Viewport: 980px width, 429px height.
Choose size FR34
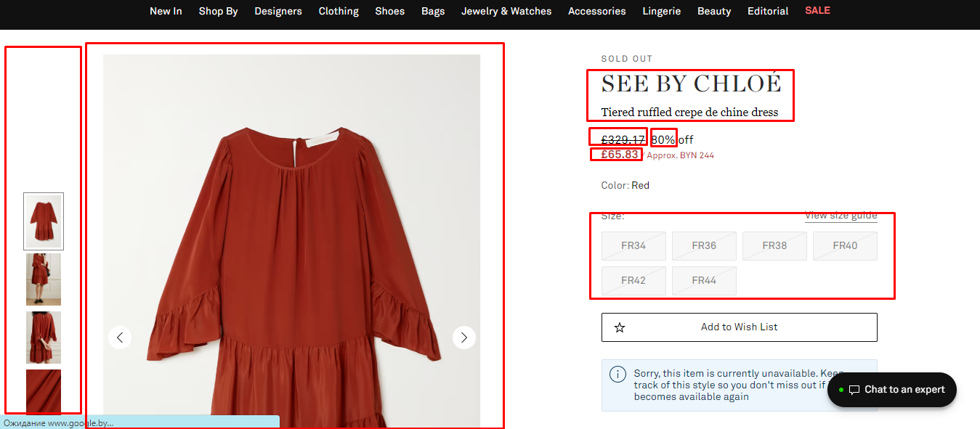click(x=633, y=246)
